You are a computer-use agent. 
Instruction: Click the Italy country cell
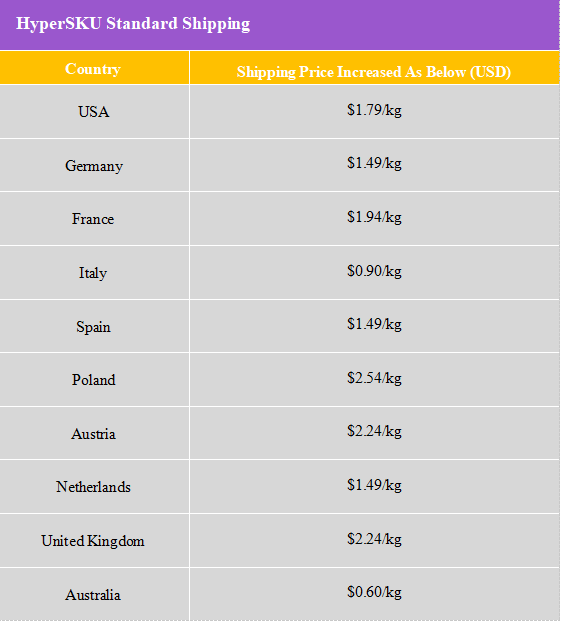(x=95, y=273)
